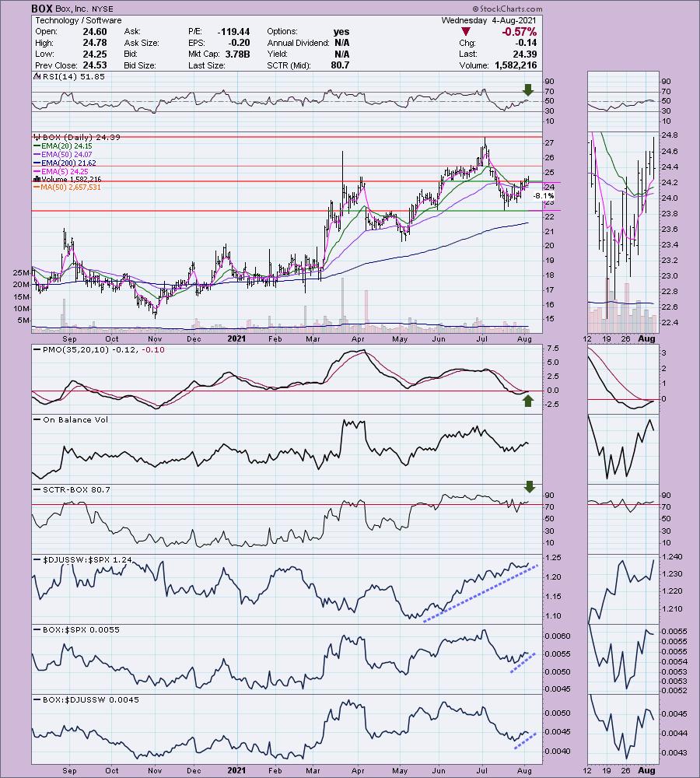
Task: Click the Last price 24.39
Action: coord(525,54)
